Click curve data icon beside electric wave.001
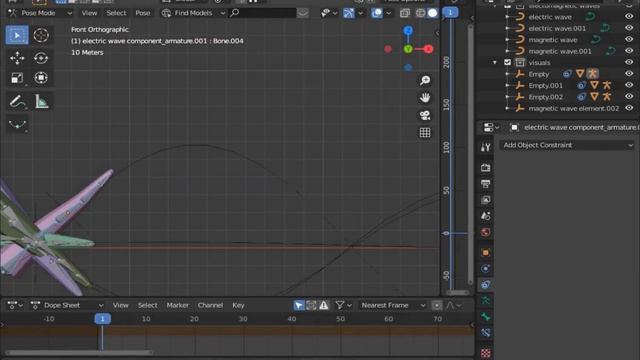The height and width of the screenshot is (360, 640). tap(605, 28)
